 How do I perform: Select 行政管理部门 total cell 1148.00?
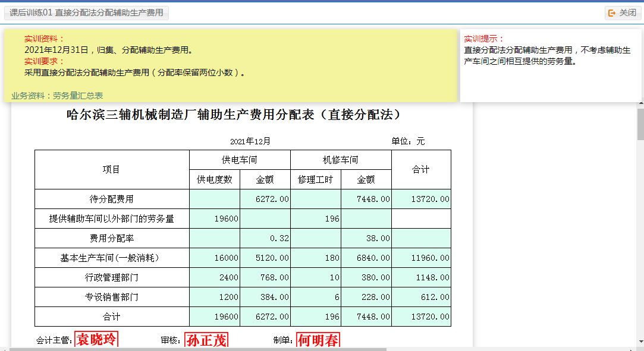click(421, 278)
